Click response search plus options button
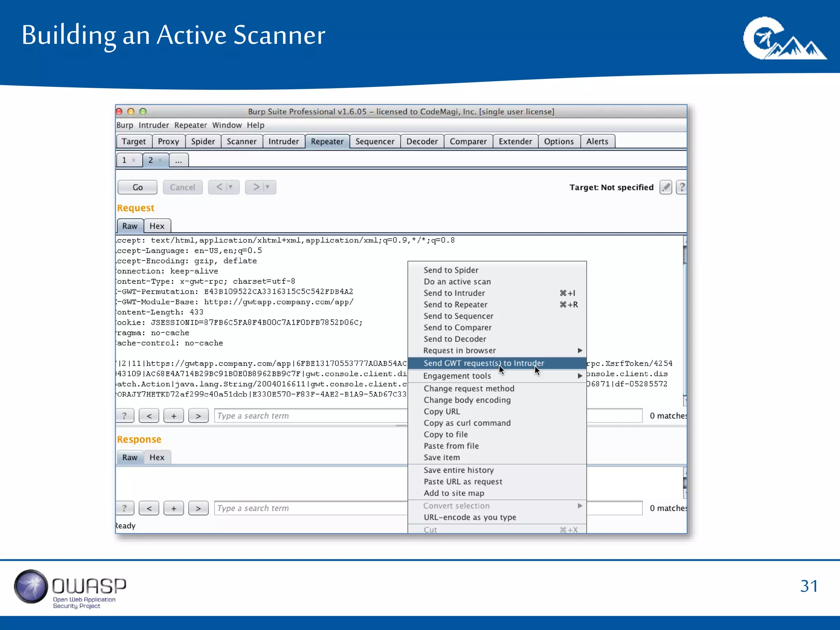 pyautogui.click(x=174, y=508)
